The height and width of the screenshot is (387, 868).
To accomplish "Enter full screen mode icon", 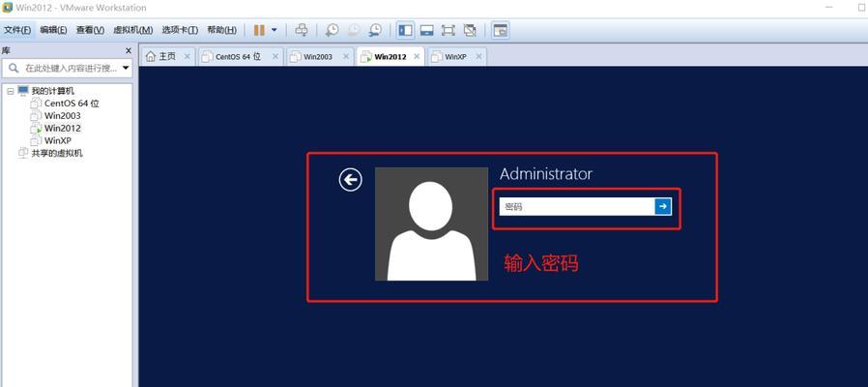I will tap(448, 30).
